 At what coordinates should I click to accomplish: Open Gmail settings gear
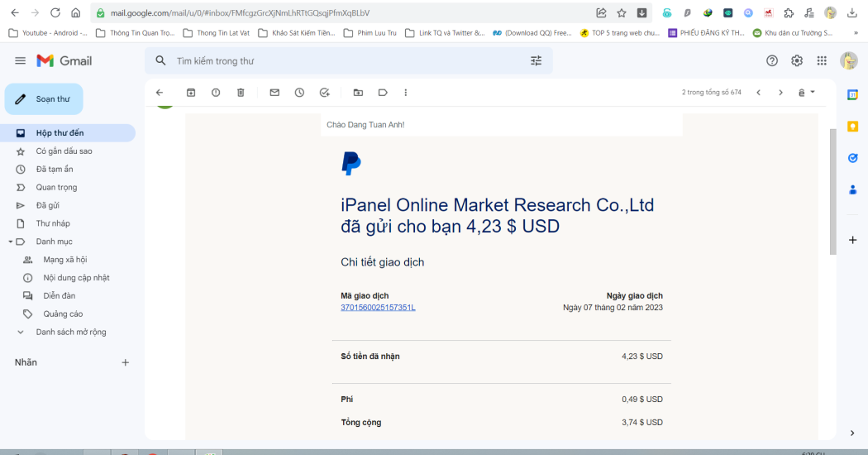(x=797, y=61)
